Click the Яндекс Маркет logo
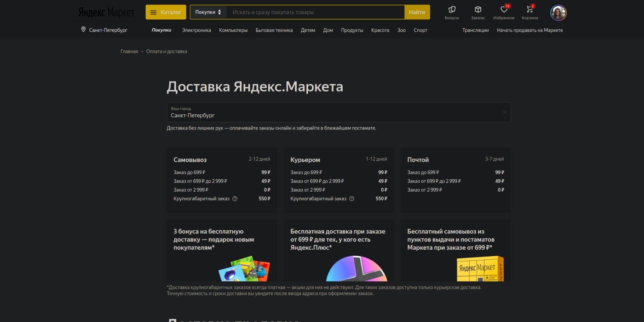Viewport: 644px width, 322px height. [x=106, y=12]
